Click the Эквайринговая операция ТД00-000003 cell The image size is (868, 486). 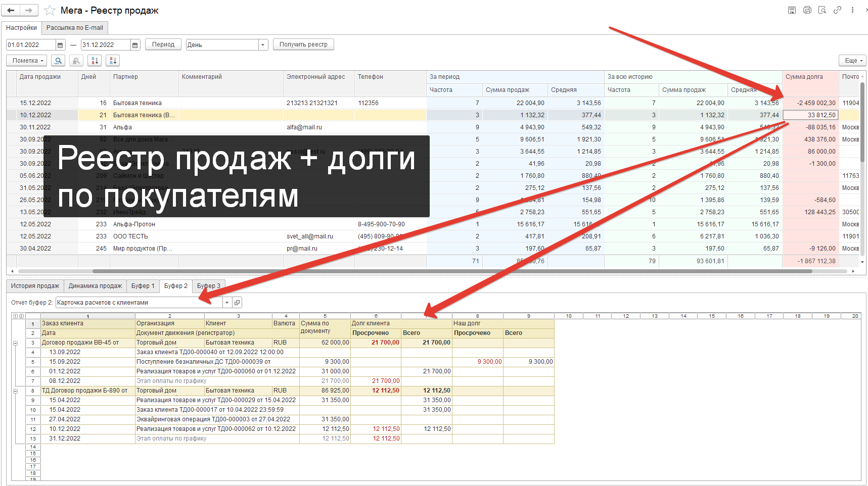(x=217, y=420)
